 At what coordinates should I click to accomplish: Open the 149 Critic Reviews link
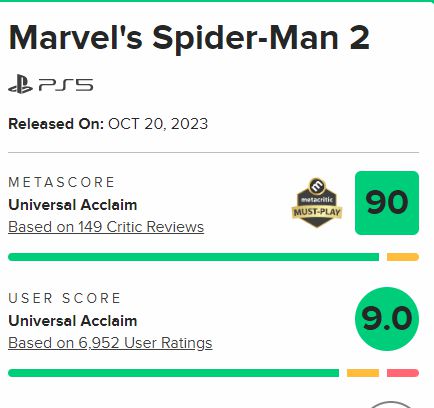tap(106, 227)
